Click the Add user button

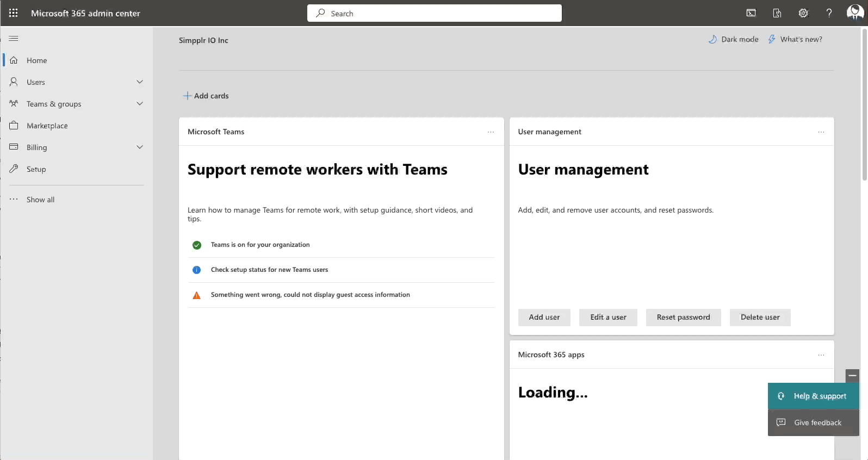point(544,318)
